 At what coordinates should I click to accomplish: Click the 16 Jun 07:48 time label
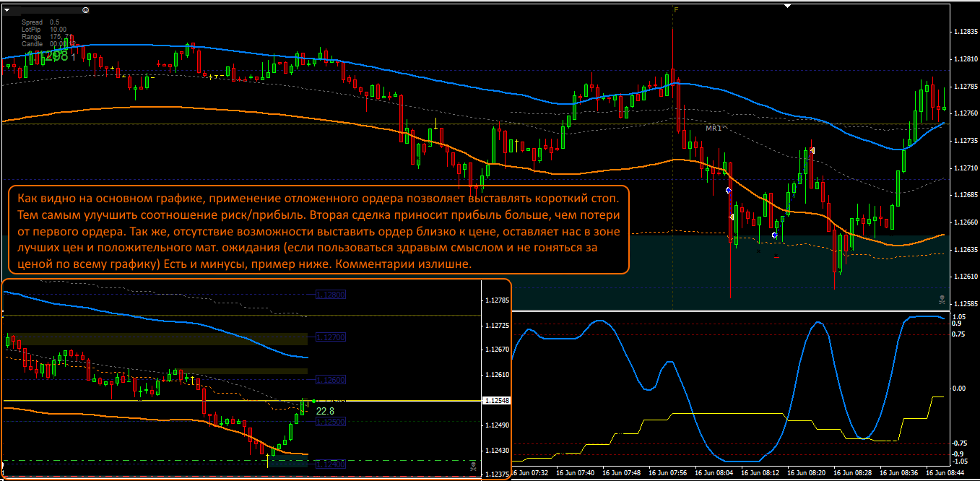(622, 474)
